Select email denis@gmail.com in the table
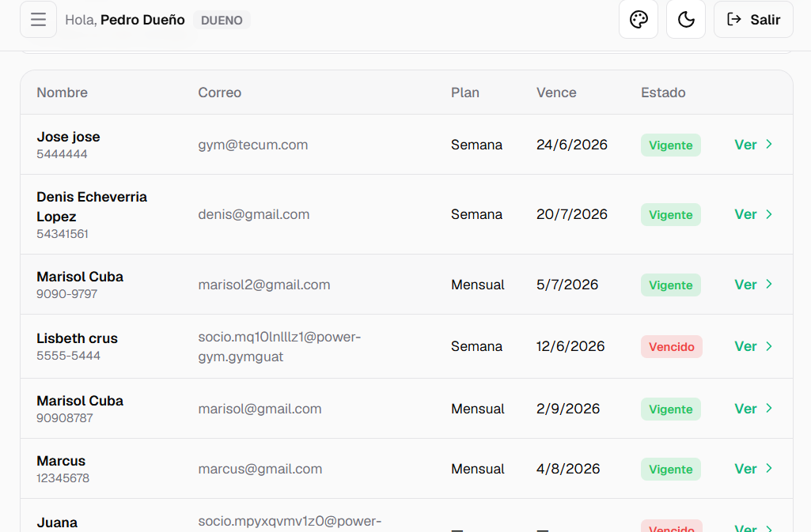 pyautogui.click(x=253, y=214)
